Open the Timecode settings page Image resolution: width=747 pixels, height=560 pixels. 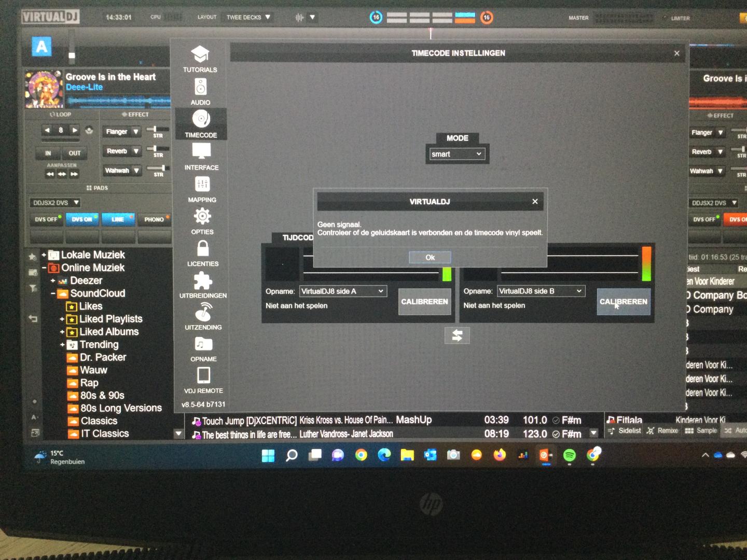click(201, 124)
